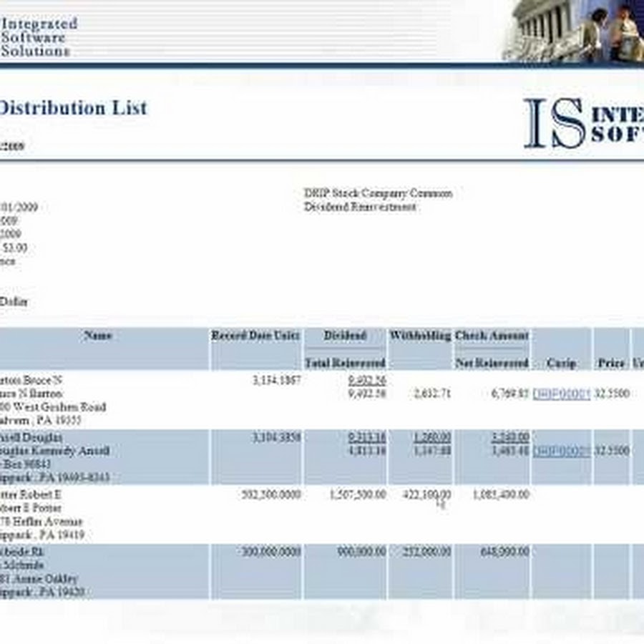
Task: Click the large IS logo graphic
Action: (555, 123)
